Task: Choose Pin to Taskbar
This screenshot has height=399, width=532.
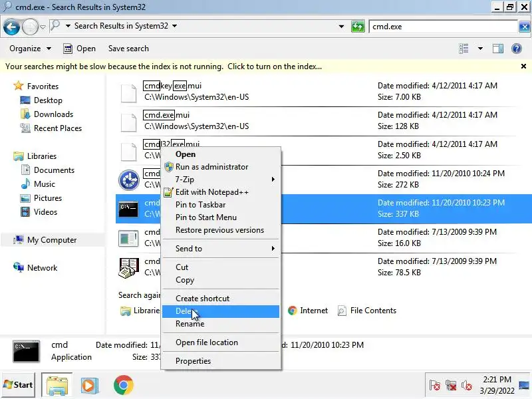Action: [x=221, y=205]
